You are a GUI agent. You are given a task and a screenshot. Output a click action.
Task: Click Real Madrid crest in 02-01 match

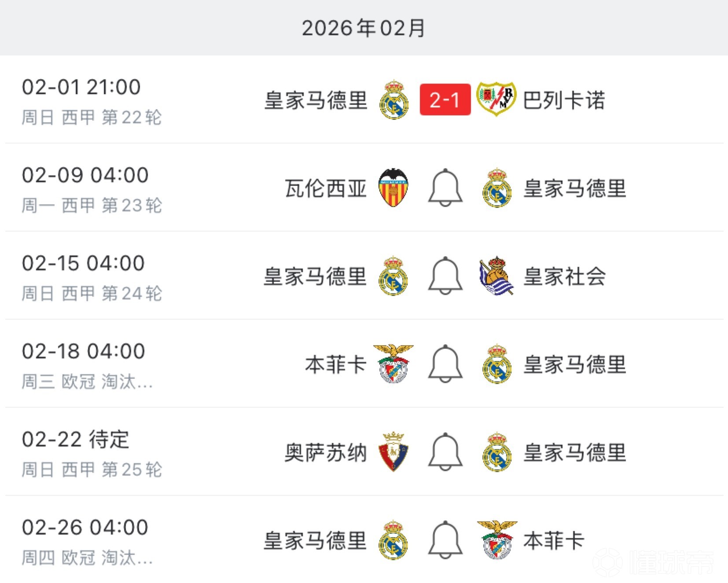(393, 100)
